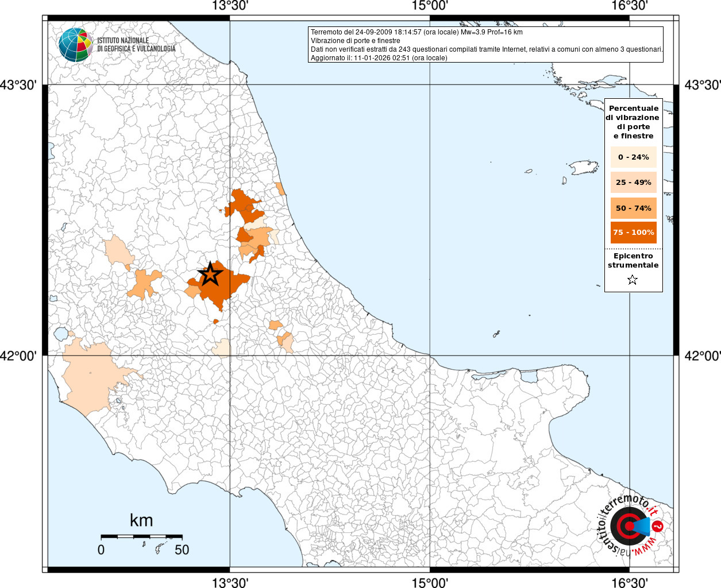Click the left 43°30' latitude label
Image resolution: width=721 pixels, height=588 pixels.
click(x=18, y=85)
